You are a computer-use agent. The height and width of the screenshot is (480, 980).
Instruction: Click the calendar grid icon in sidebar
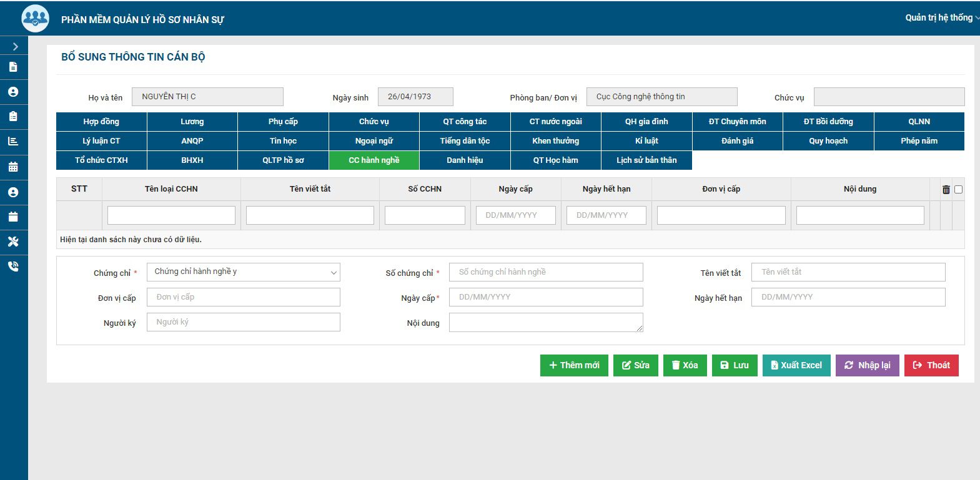(13, 167)
